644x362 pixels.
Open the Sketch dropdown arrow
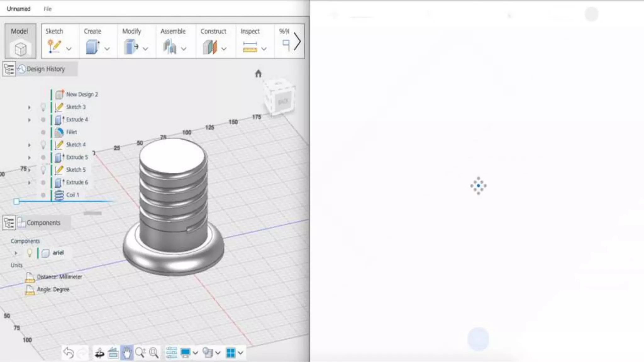tap(69, 49)
